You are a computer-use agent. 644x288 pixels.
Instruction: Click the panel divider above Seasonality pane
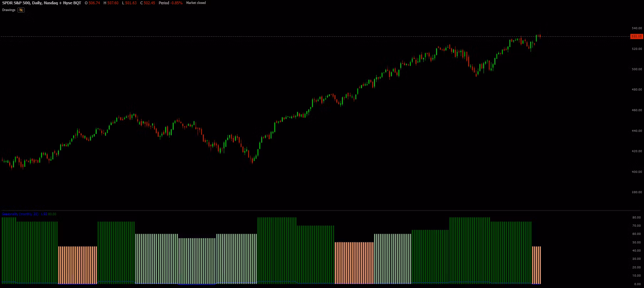(314, 211)
